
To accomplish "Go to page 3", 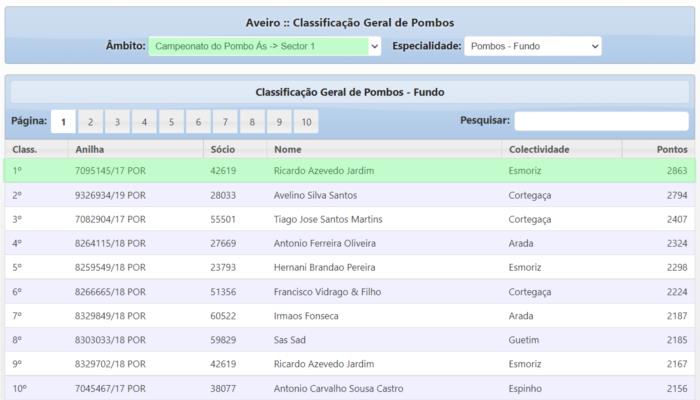I will [117, 122].
